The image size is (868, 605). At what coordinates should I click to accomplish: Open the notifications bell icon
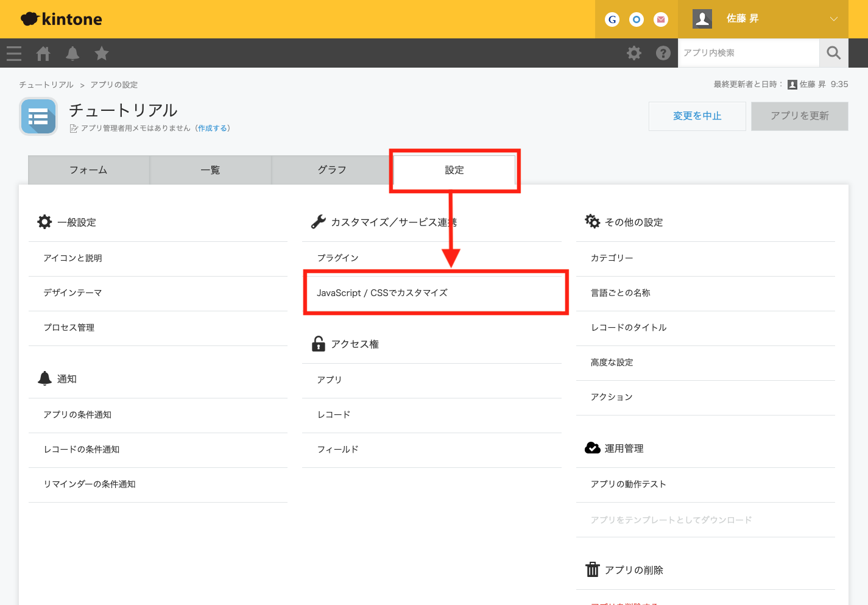coord(72,54)
